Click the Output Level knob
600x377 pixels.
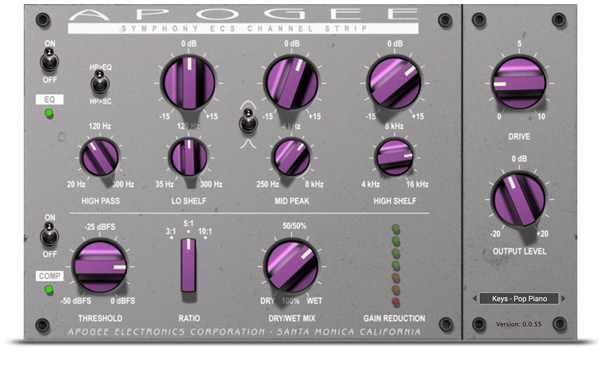coord(519,199)
